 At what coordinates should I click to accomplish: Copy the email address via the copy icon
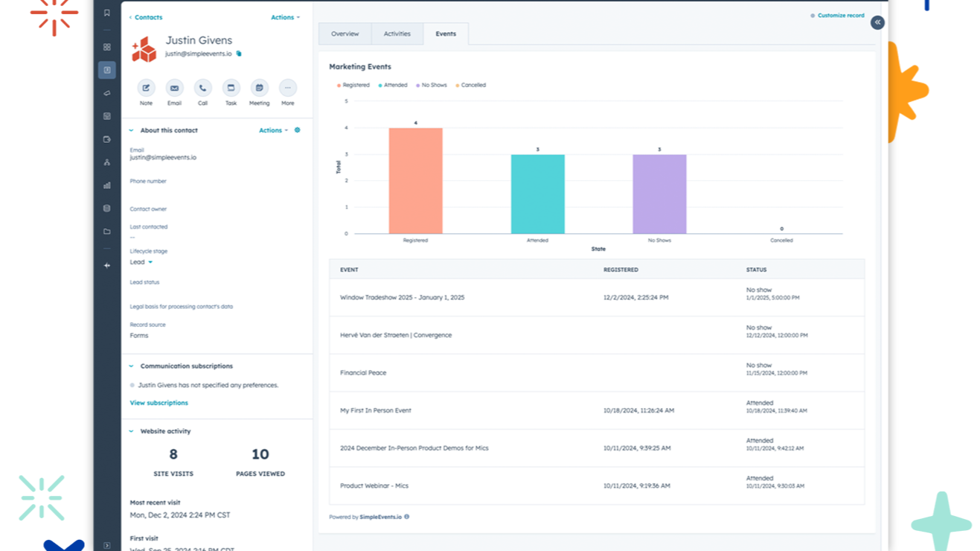pyautogui.click(x=239, y=54)
